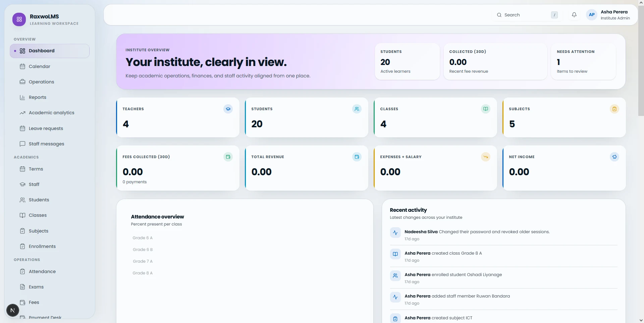Click the Grade 6 A attendance row label
Screen dimensions: 644x323
(x=143, y=238)
